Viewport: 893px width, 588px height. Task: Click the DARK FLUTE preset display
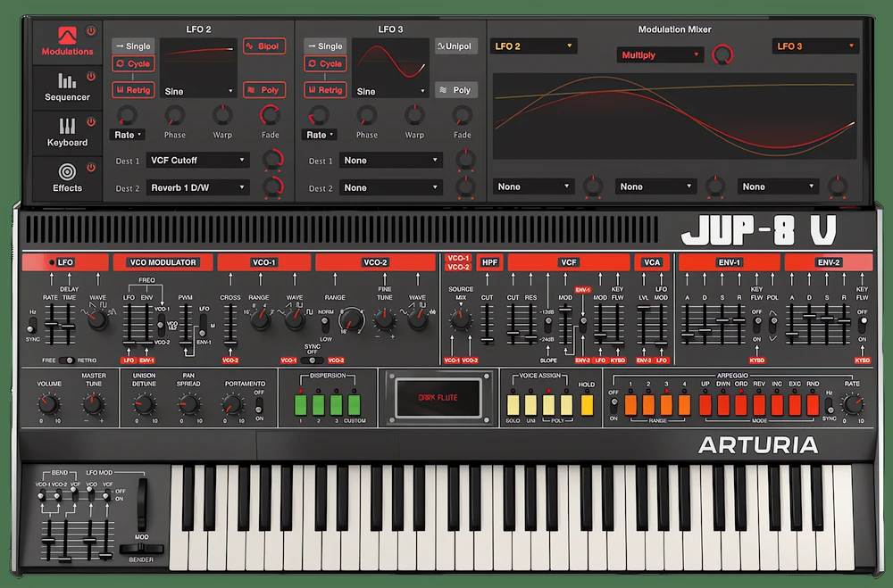coord(438,398)
